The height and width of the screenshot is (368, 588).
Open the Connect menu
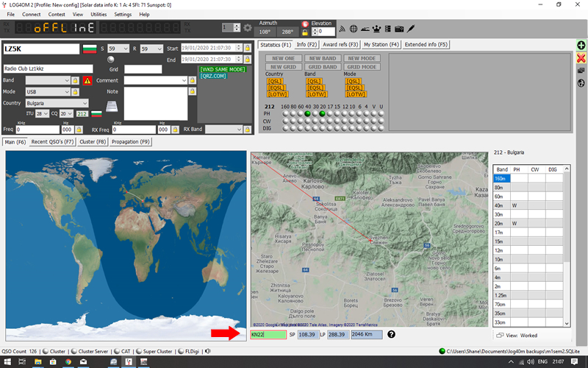click(31, 14)
